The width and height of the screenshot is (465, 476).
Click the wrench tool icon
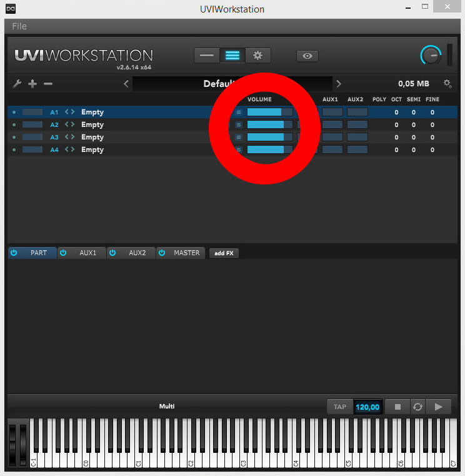(x=17, y=83)
